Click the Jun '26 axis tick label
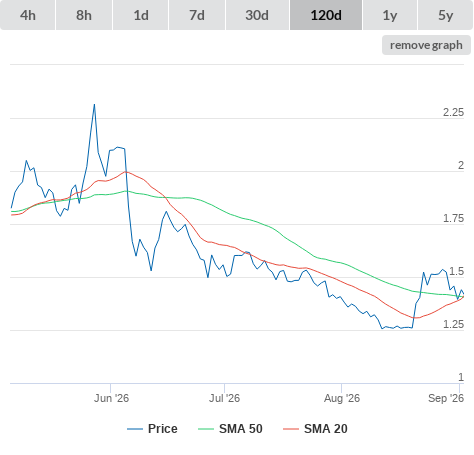474x455 pixels. (111, 398)
